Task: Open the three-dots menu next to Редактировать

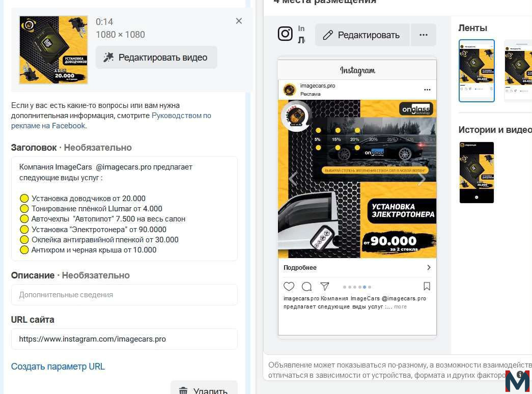Action: [x=424, y=35]
